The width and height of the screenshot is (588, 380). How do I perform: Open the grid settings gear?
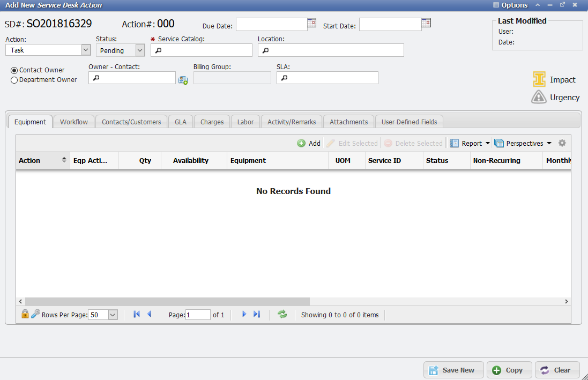click(562, 143)
